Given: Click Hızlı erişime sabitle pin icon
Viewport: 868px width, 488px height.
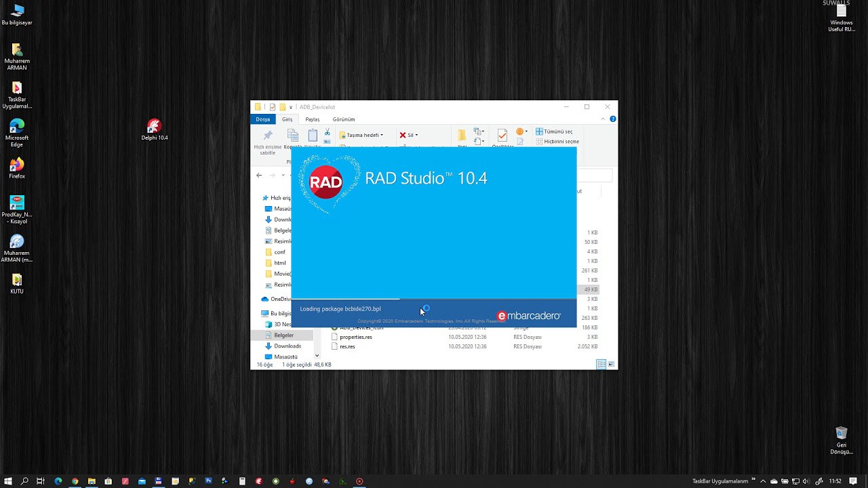Looking at the screenshot, I should [268, 136].
